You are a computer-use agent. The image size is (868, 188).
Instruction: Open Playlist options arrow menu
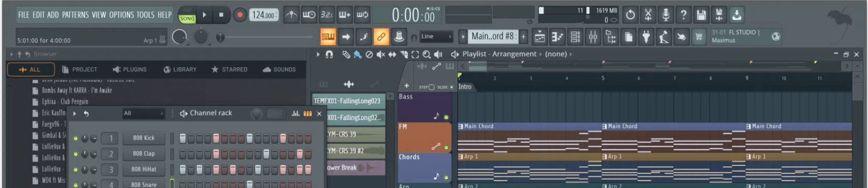pyautogui.click(x=318, y=54)
